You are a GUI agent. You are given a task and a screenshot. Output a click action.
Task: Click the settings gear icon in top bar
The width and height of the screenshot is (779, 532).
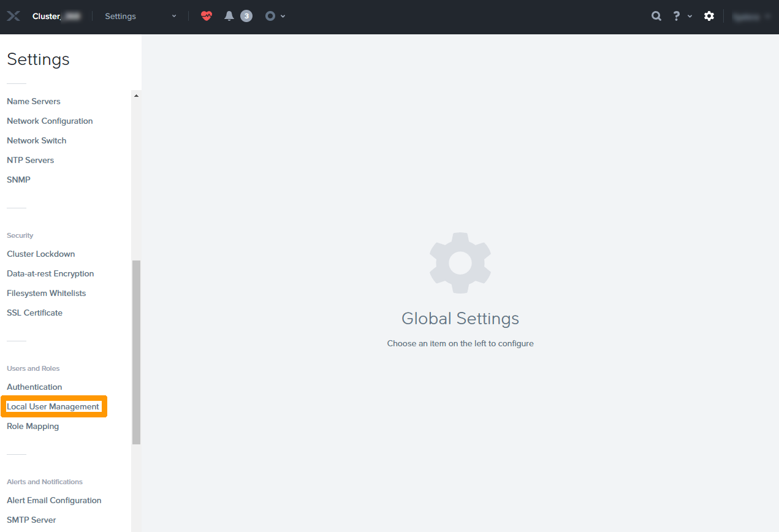(709, 17)
